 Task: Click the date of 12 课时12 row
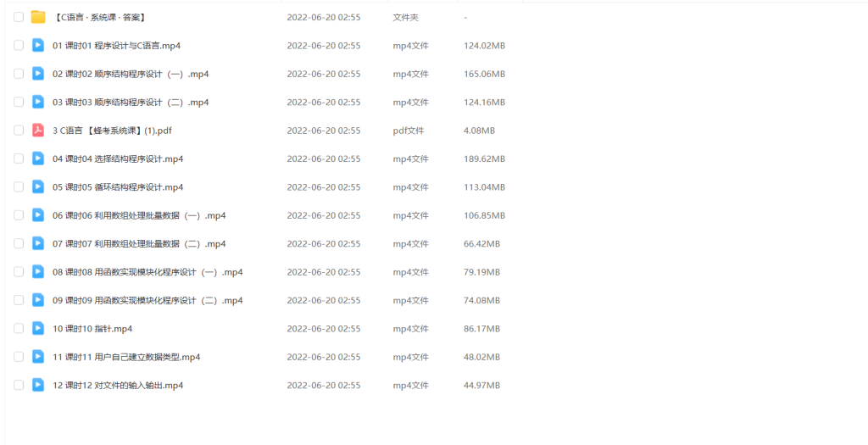[x=323, y=385]
